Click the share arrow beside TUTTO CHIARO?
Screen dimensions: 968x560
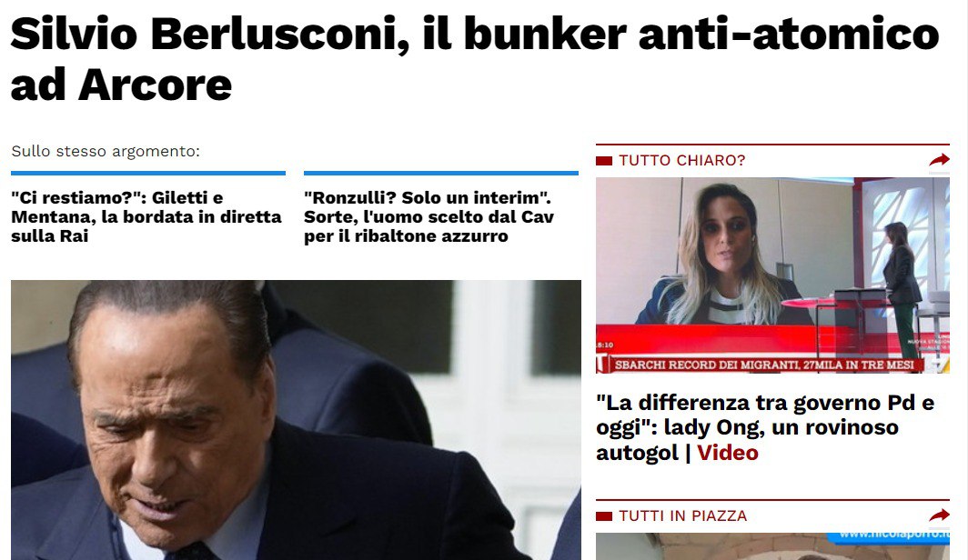[x=939, y=160]
